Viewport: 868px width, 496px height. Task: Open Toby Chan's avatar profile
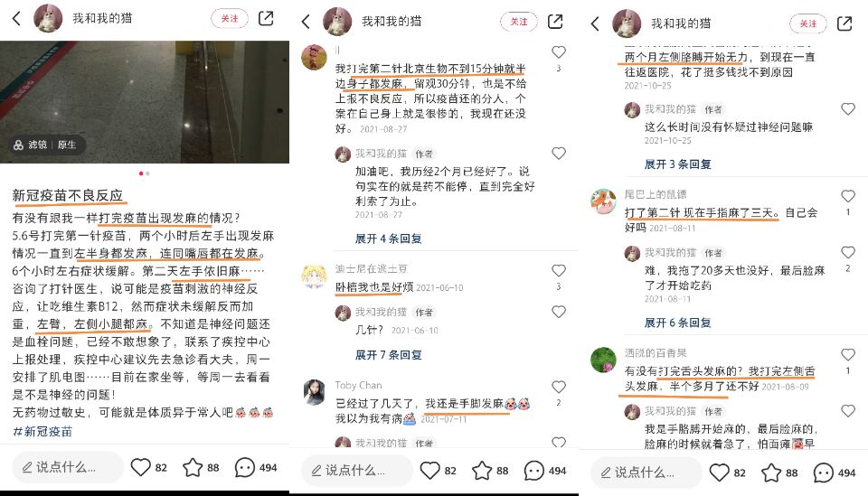coord(314,393)
